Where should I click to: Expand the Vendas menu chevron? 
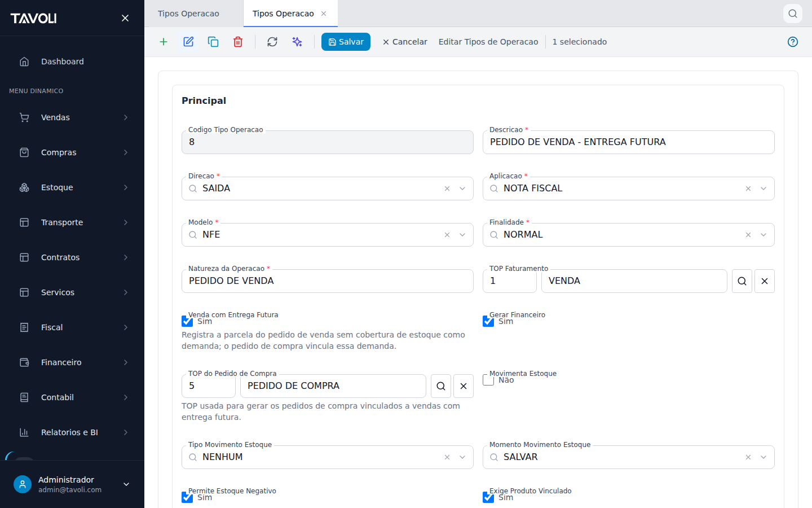[x=126, y=117]
